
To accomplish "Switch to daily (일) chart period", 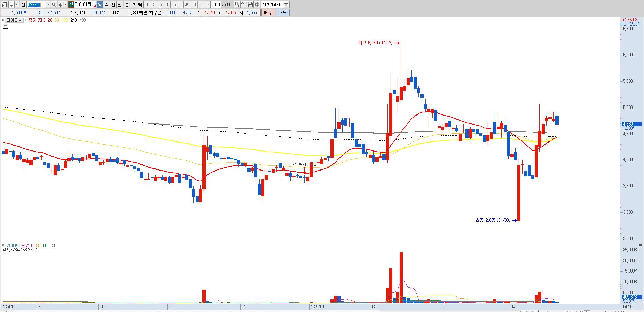I will tap(100, 4).
